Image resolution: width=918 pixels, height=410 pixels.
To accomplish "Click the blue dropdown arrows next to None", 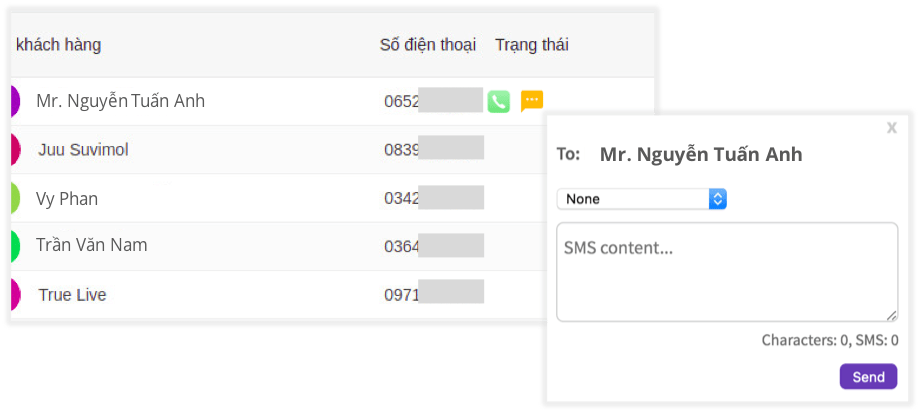I will click(x=718, y=199).
